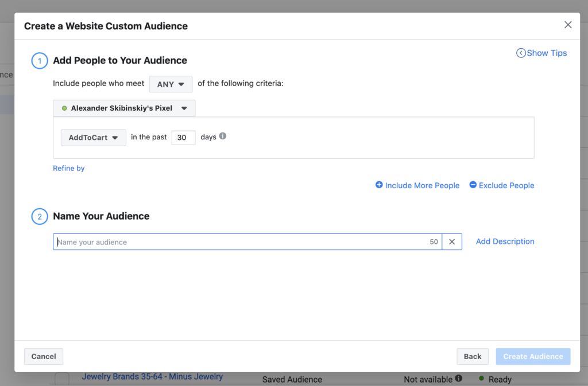Click the Show Tips arrow icon
Image resolution: width=588 pixels, height=386 pixels.
point(521,53)
